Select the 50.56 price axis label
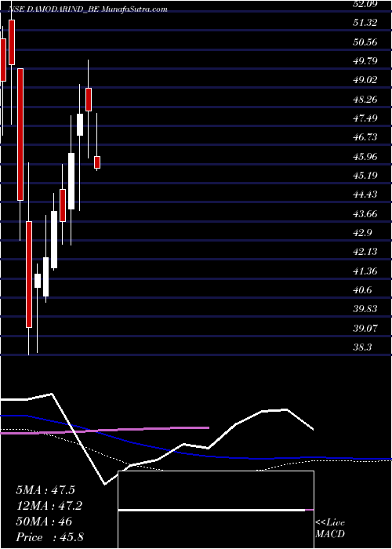The image size is (392, 549). tap(365, 42)
